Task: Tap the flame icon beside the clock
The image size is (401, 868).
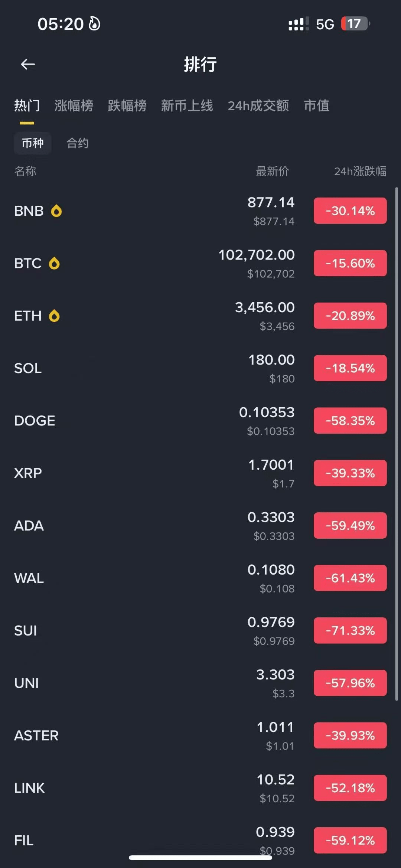Action: tap(94, 24)
